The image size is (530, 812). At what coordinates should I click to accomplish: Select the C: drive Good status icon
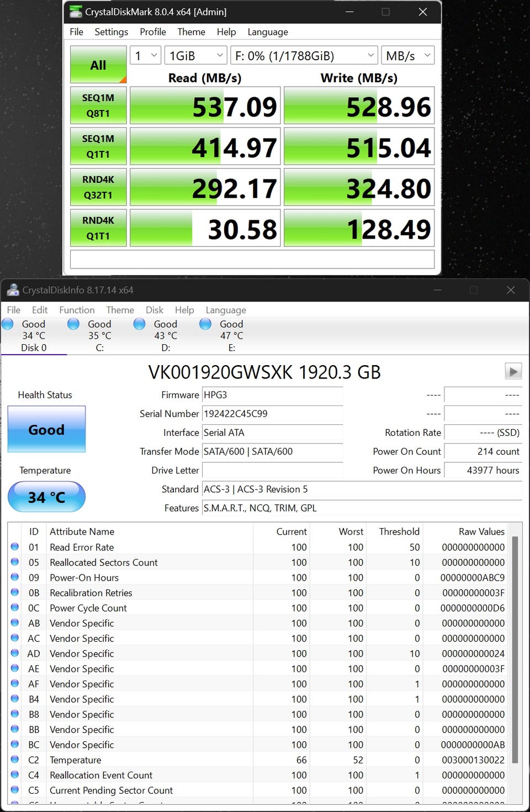click(73, 324)
